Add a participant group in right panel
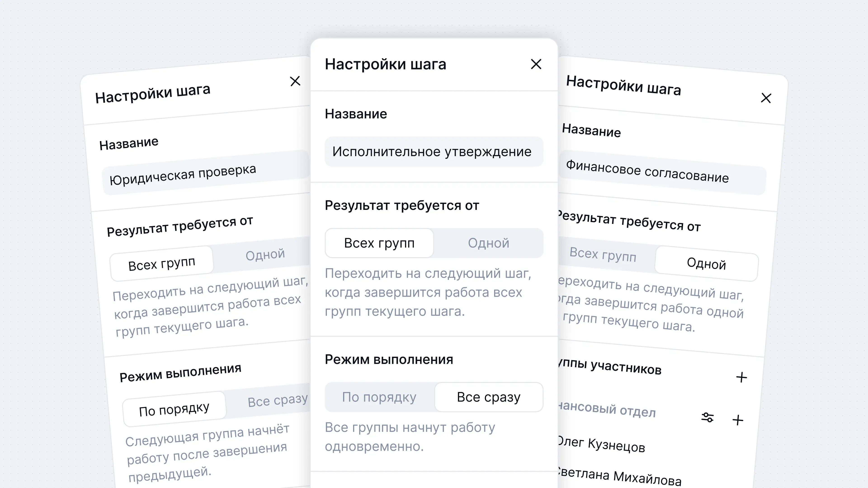The width and height of the screenshot is (868, 488). (741, 377)
